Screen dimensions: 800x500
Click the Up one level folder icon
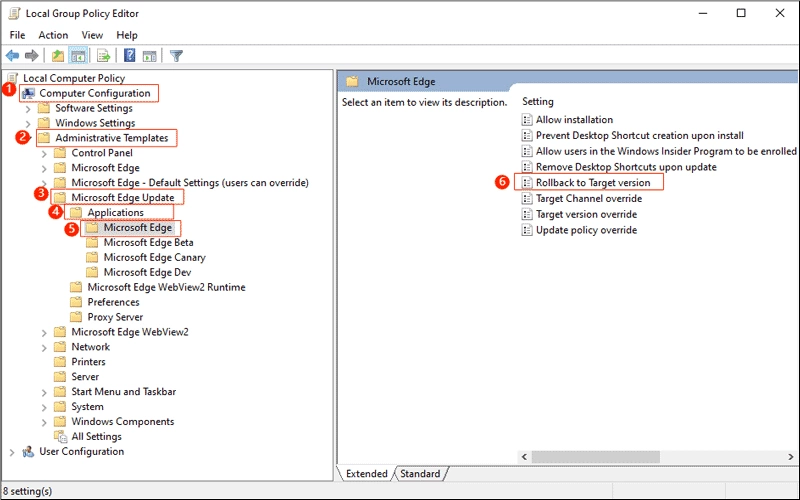[58, 56]
